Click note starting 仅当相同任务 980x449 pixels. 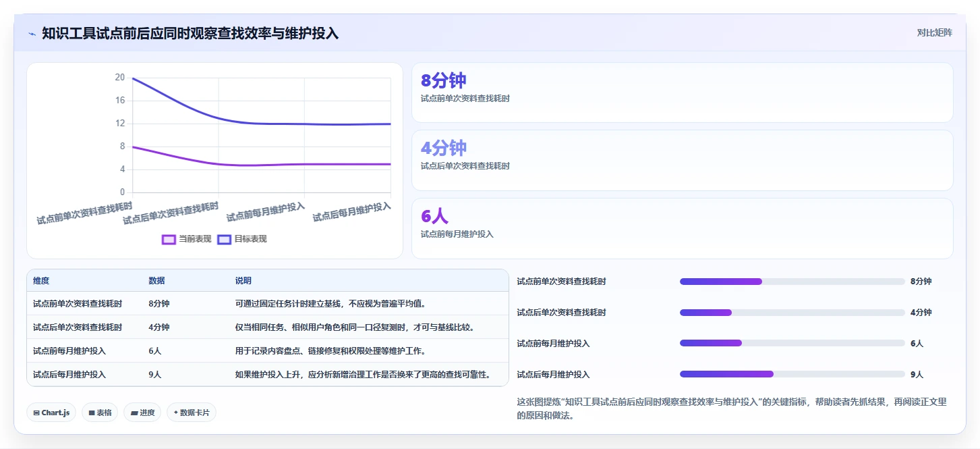point(355,327)
